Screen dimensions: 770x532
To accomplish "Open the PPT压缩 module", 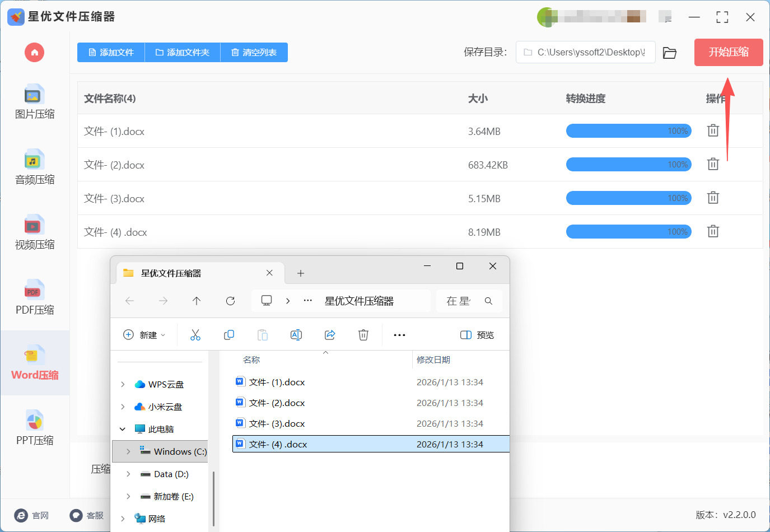I will [x=35, y=428].
